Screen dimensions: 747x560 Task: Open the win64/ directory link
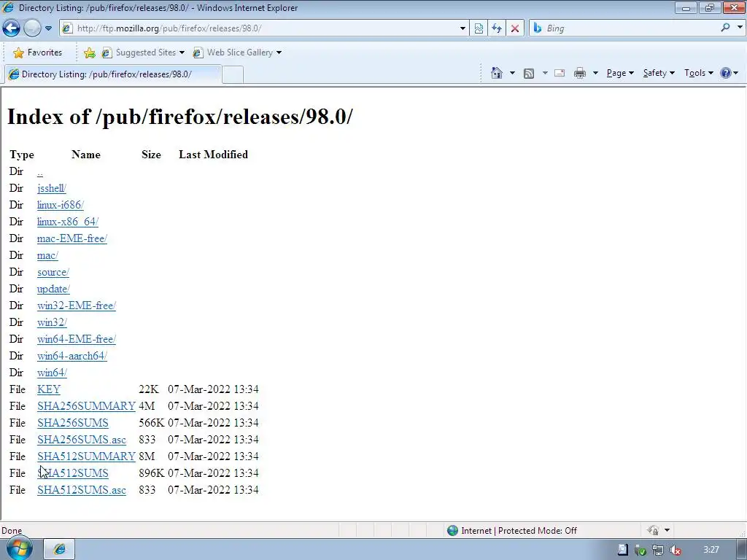click(x=52, y=373)
